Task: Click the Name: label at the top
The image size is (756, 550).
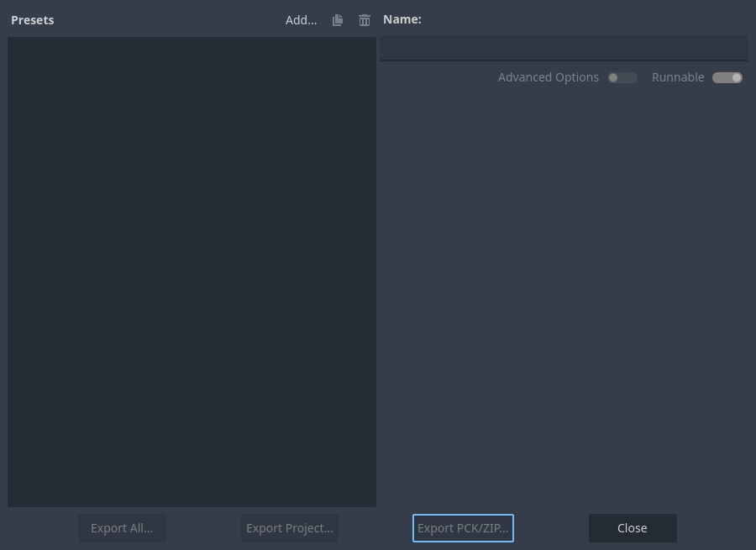Action: (x=402, y=18)
